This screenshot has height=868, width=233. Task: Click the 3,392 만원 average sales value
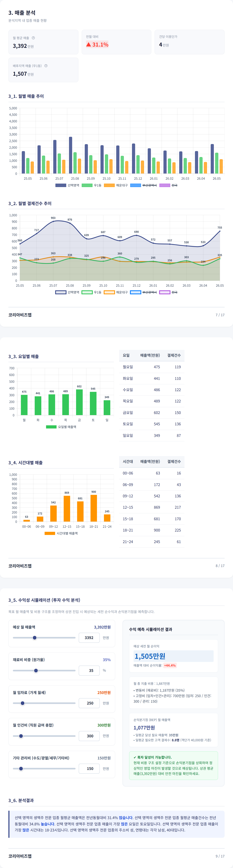23,46
